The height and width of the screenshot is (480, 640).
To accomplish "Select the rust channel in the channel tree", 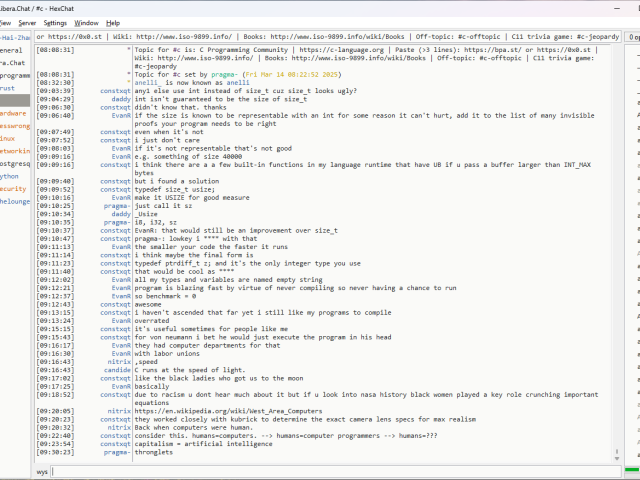I will tap(8, 88).
